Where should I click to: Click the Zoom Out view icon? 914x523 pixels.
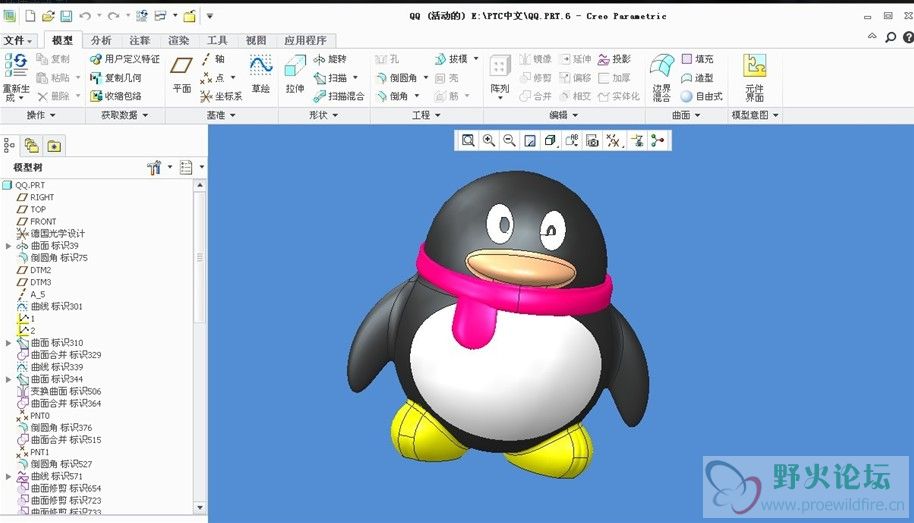click(509, 141)
